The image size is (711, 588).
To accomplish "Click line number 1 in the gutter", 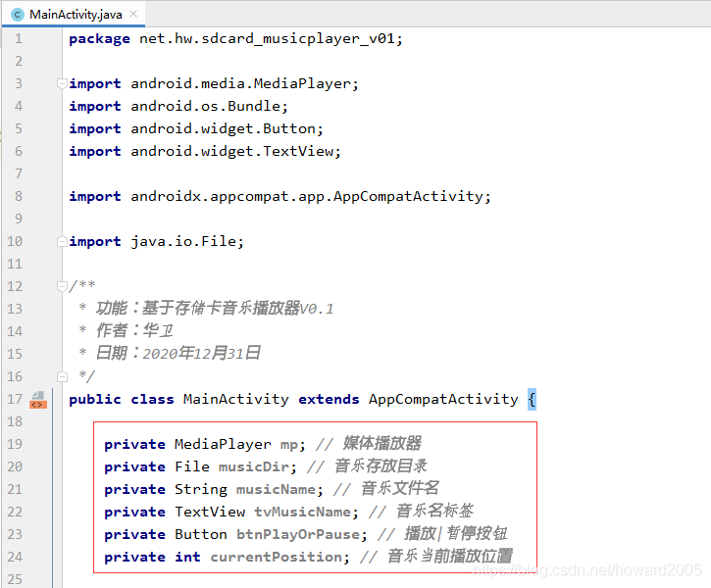I will (18, 38).
